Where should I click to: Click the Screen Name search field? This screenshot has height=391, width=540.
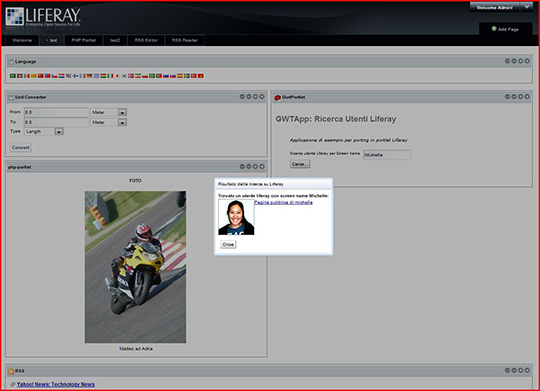[387, 155]
